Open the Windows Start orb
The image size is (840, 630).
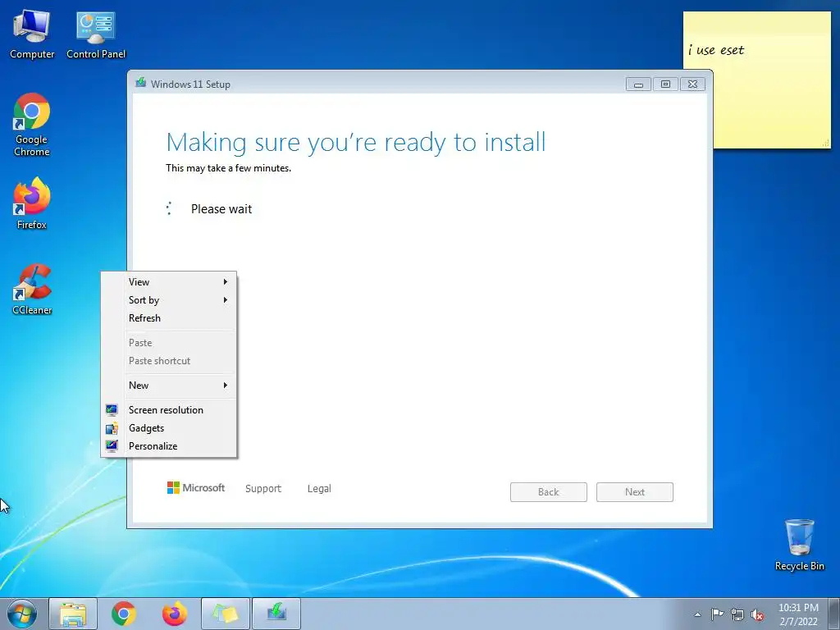pos(22,614)
